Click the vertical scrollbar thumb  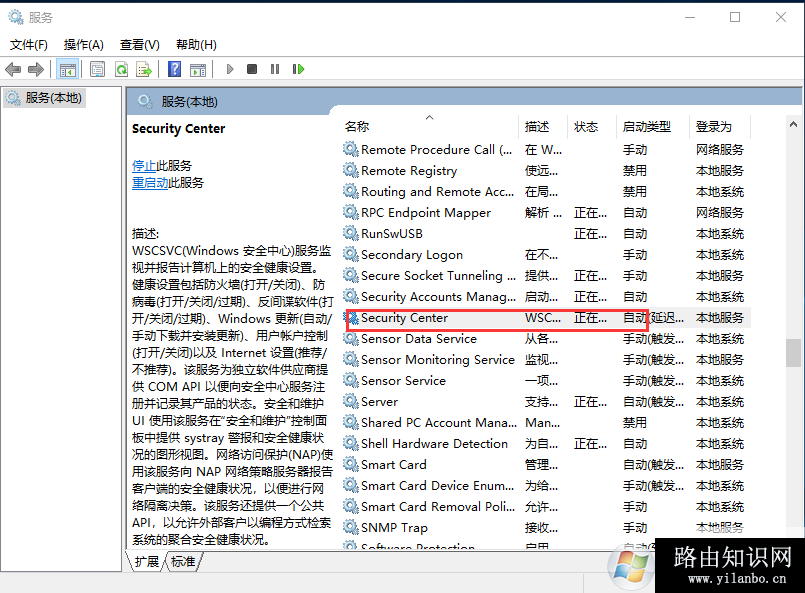pos(793,353)
